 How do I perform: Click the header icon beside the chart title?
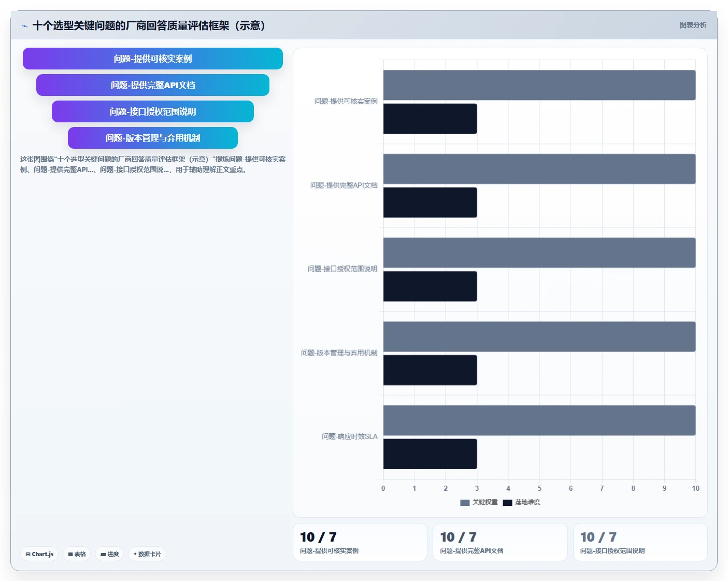[x=24, y=26]
